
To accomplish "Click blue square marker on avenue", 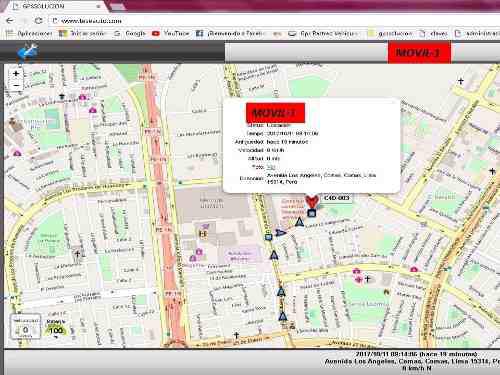I will click(268, 237).
